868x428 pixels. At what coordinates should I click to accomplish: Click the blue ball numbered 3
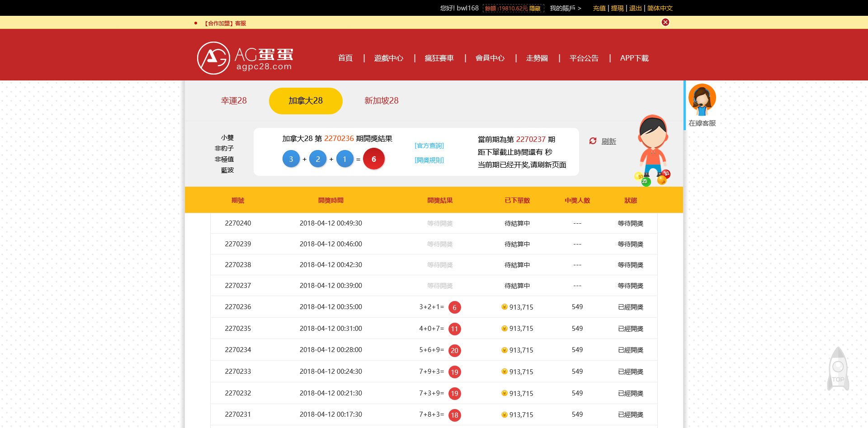[x=291, y=159]
